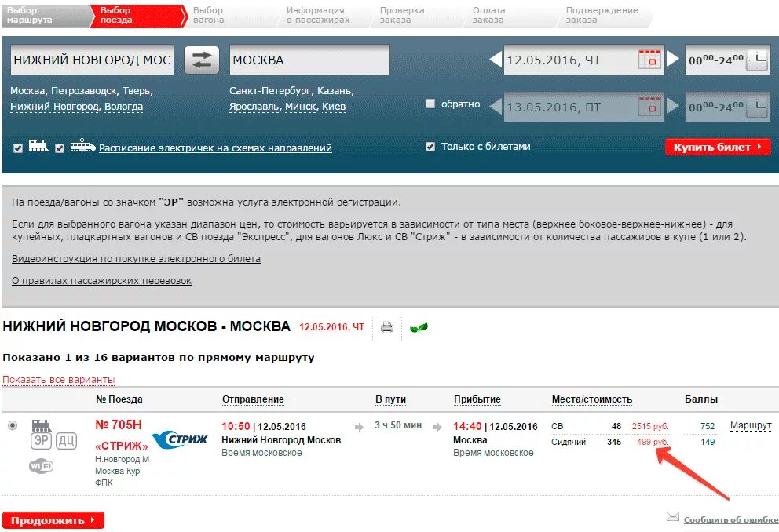Image resolution: width=779 pixels, height=532 pixels.
Task: Open departure time range clock icon
Action: 758,60
